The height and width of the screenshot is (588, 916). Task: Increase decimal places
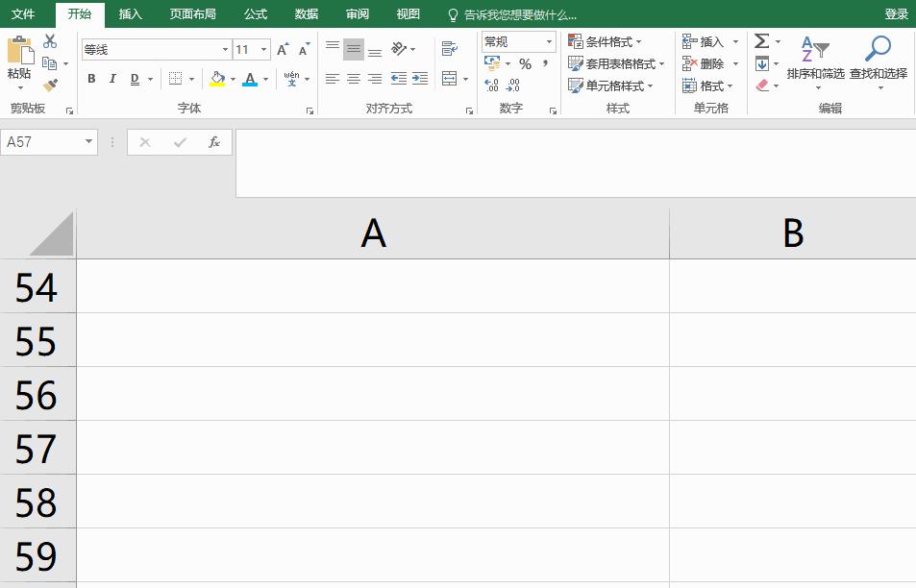point(493,85)
